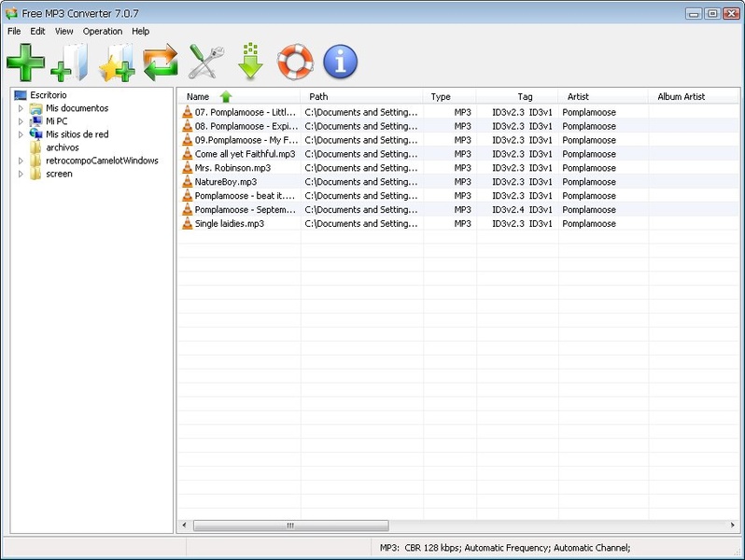Click the blue info About icon
Image resolution: width=745 pixels, height=560 pixels.
coord(340,63)
